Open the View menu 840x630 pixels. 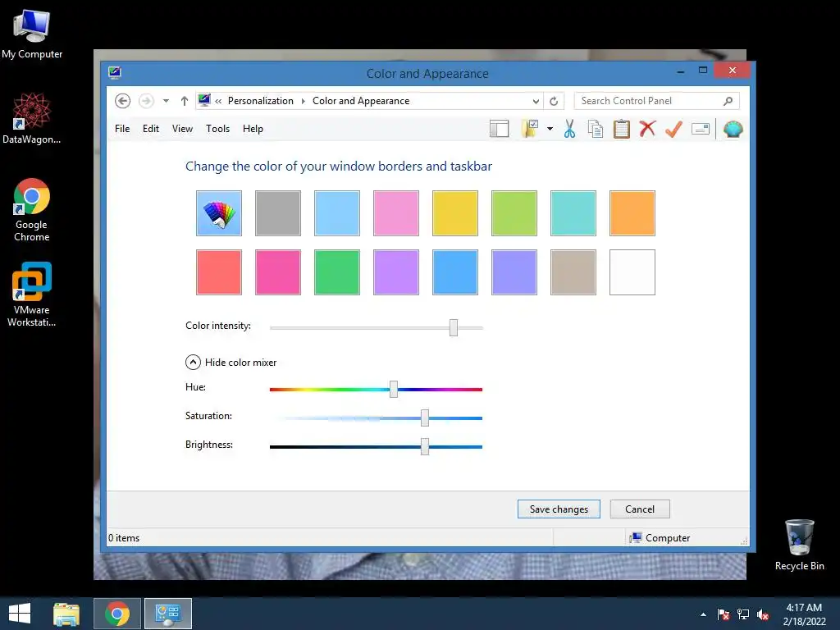click(182, 129)
